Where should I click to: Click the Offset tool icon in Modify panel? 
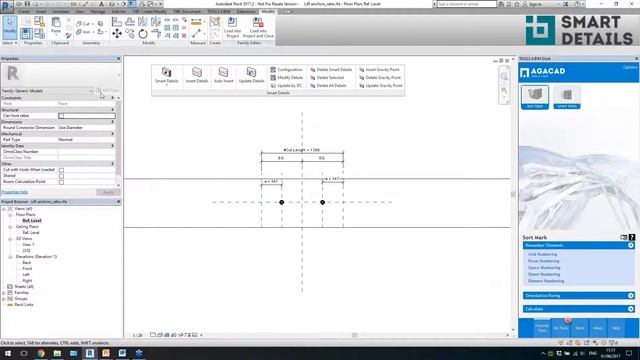point(130,22)
